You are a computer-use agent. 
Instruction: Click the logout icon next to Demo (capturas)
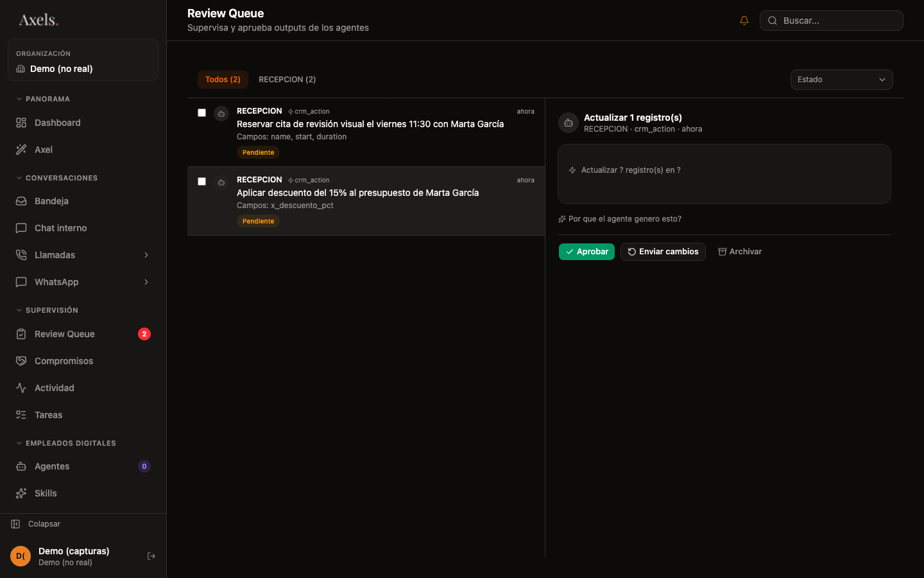click(151, 556)
